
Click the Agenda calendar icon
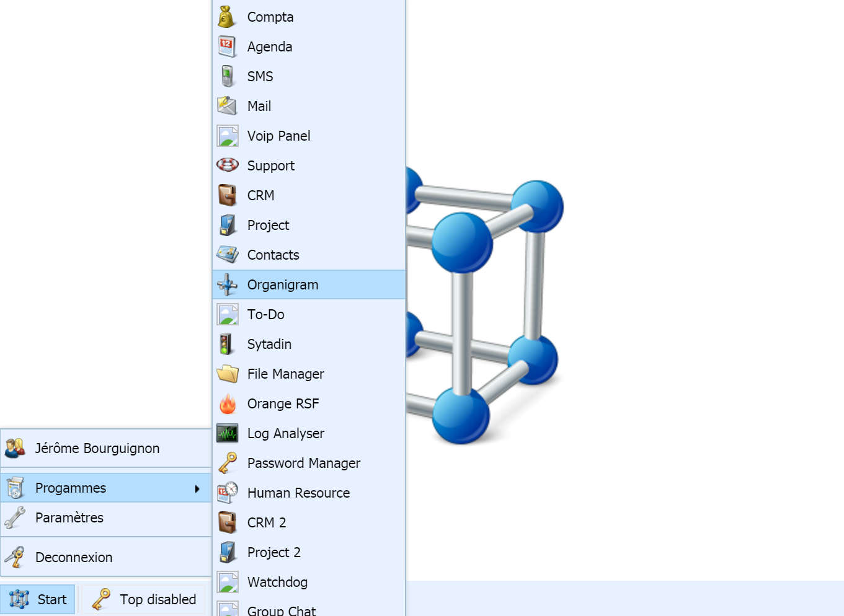227,46
